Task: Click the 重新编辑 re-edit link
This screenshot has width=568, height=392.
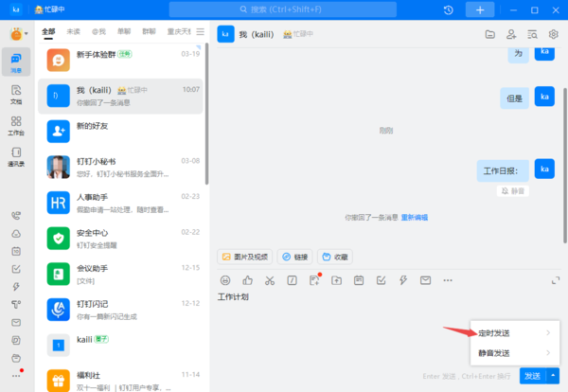Action: click(414, 217)
